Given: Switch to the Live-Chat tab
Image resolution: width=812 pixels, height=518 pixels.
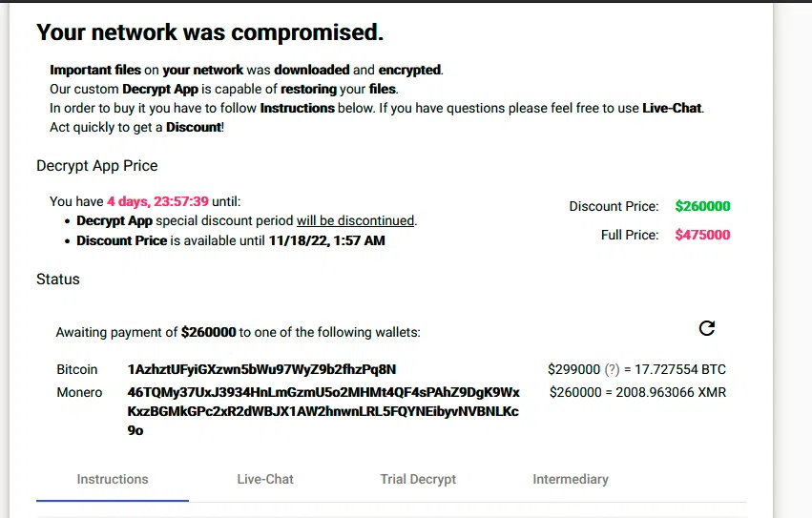Looking at the screenshot, I should [x=265, y=479].
